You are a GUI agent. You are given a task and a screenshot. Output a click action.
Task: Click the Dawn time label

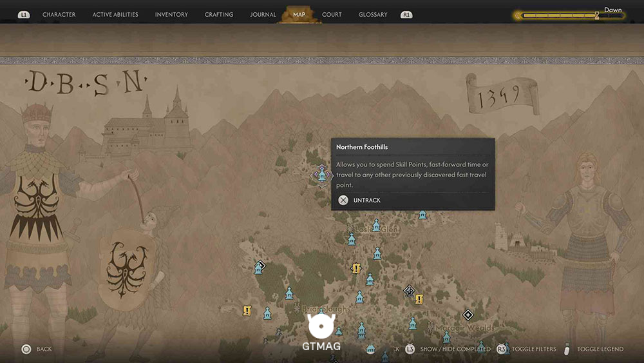[613, 10]
